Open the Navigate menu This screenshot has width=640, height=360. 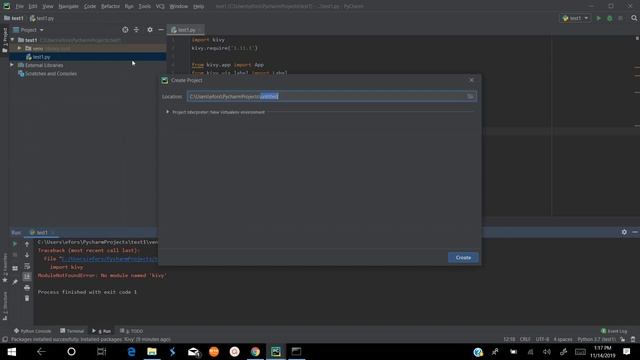point(68,7)
